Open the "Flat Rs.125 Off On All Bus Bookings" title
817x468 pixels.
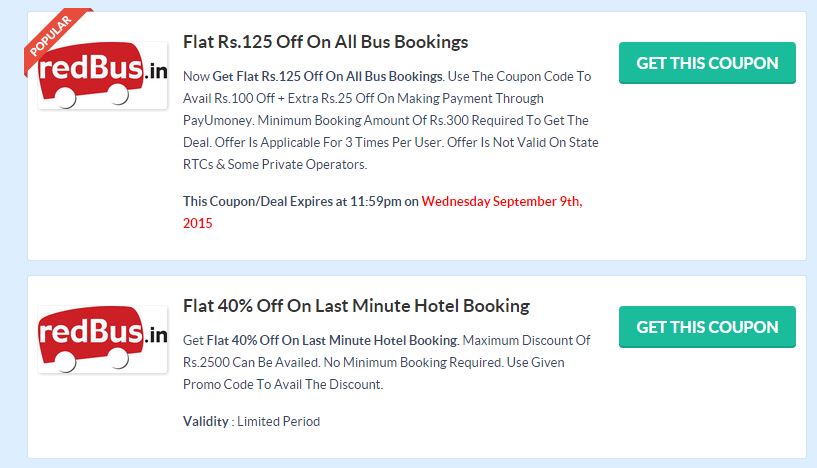325,42
